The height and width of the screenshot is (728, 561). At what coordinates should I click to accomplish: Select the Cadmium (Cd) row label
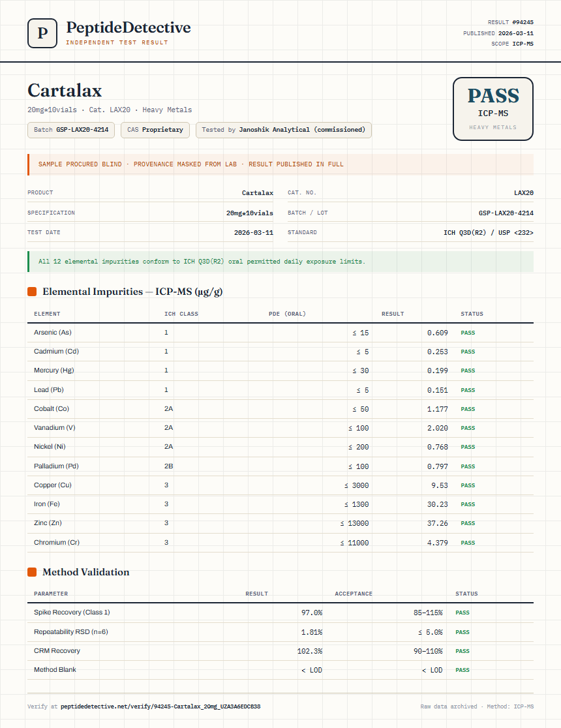[x=56, y=352]
